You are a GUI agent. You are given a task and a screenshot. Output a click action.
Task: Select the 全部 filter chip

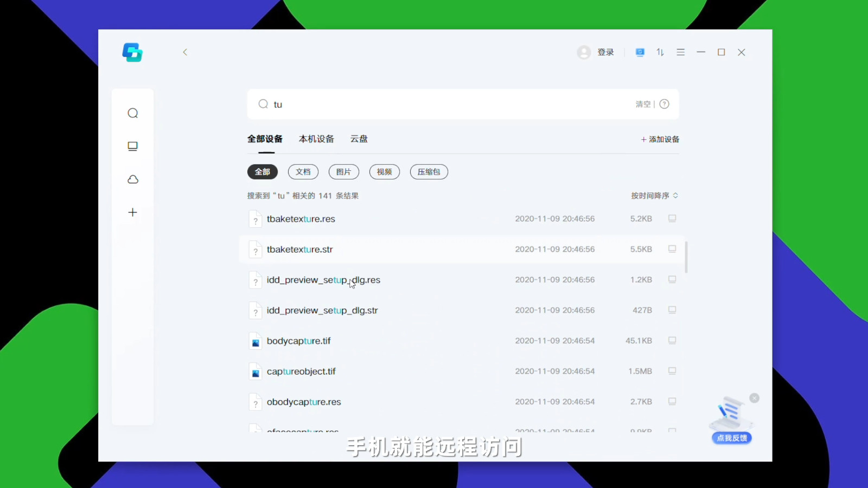click(263, 172)
